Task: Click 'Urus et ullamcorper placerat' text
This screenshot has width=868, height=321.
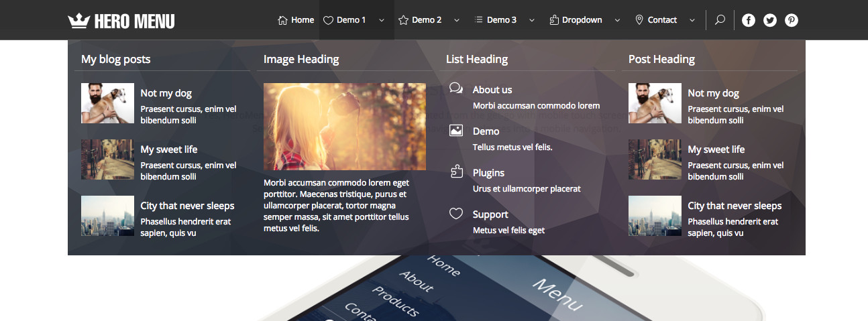Action: point(527,189)
